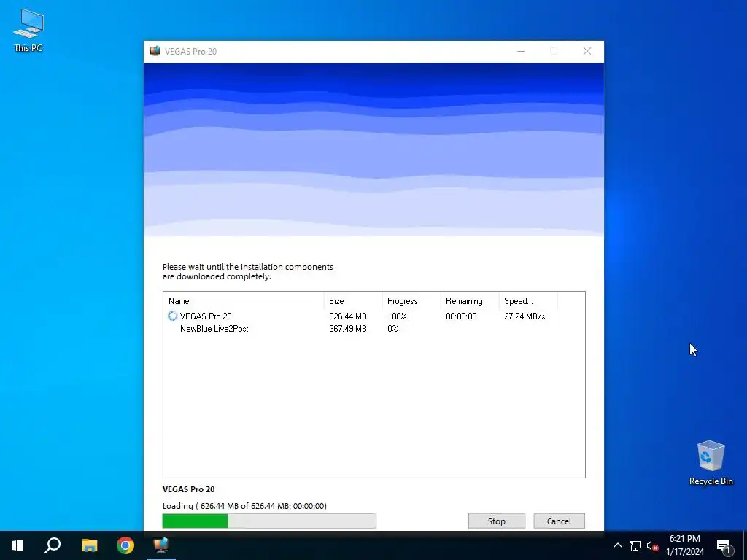Click VEGAS Pro 20 title bar app icon
747x560 pixels.
tap(155, 52)
